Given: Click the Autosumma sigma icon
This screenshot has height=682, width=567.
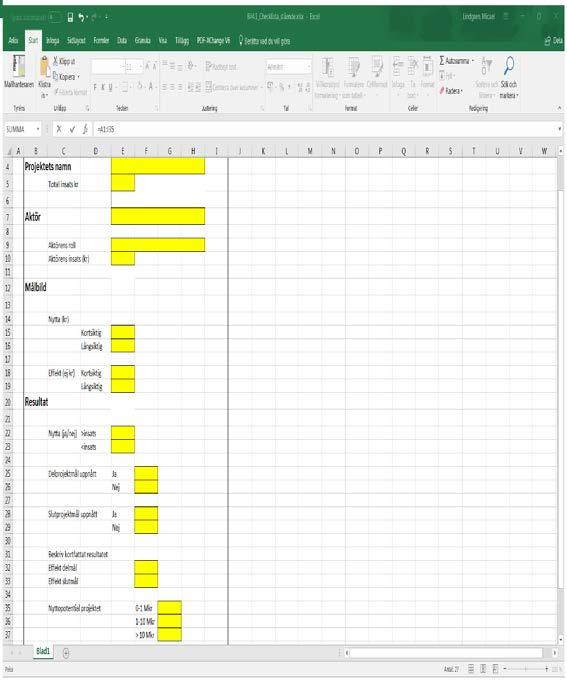Looking at the screenshot, I should [x=442, y=60].
